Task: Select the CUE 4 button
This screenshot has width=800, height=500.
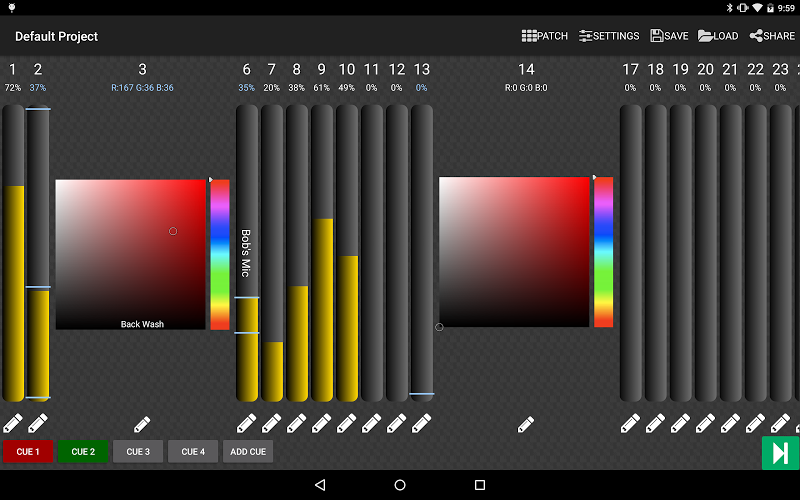Action: (193, 452)
